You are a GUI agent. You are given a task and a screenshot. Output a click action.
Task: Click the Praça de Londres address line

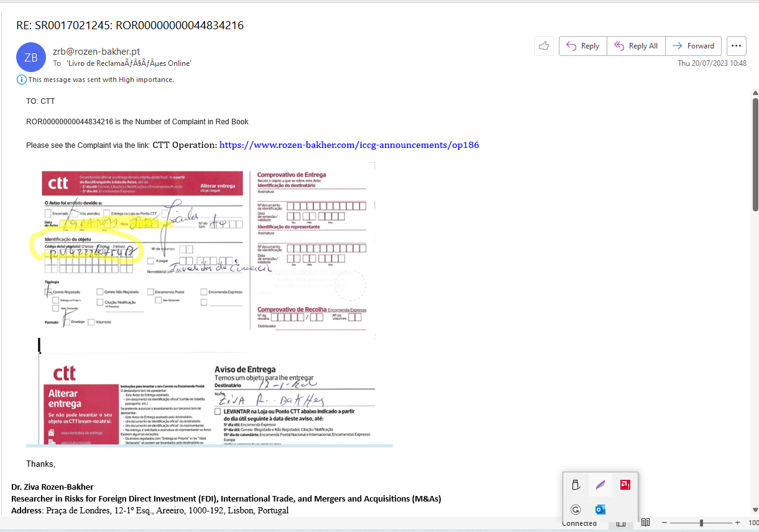pyautogui.click(x=150, y=510)
